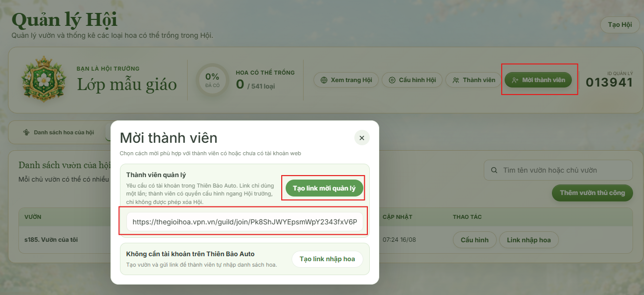This screenshot has height=295, width=644.
Task: Click the globe icon on Xem trang Hội
Action: (x=324, y=80)
